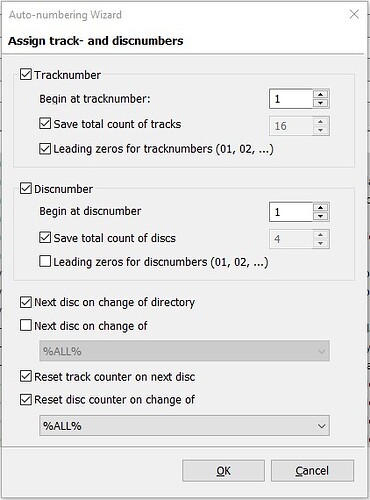This screenshot has height=500, width=370.
Task: Enable leading zeros for discnumbers
Action: click(45, 261)
